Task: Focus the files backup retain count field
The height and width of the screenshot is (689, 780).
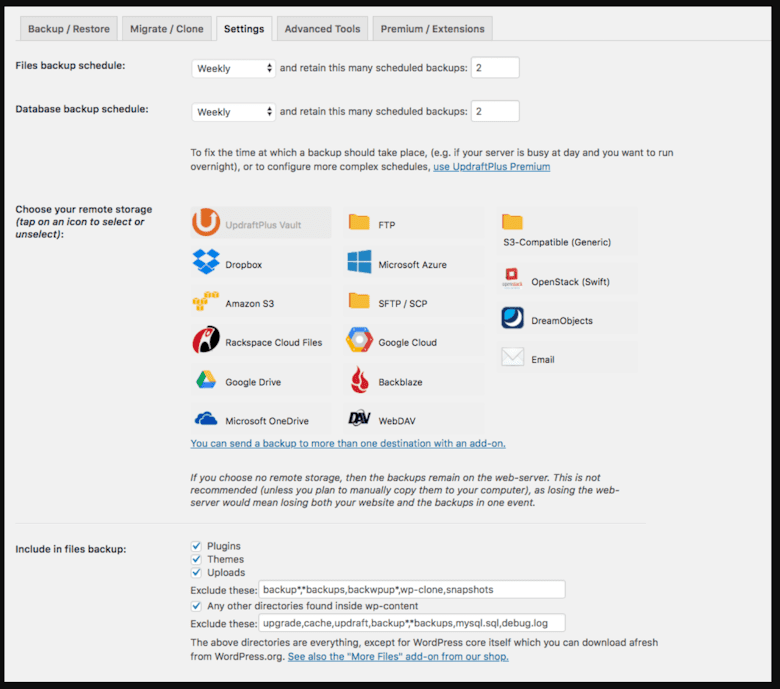Action: coord(495,68)
